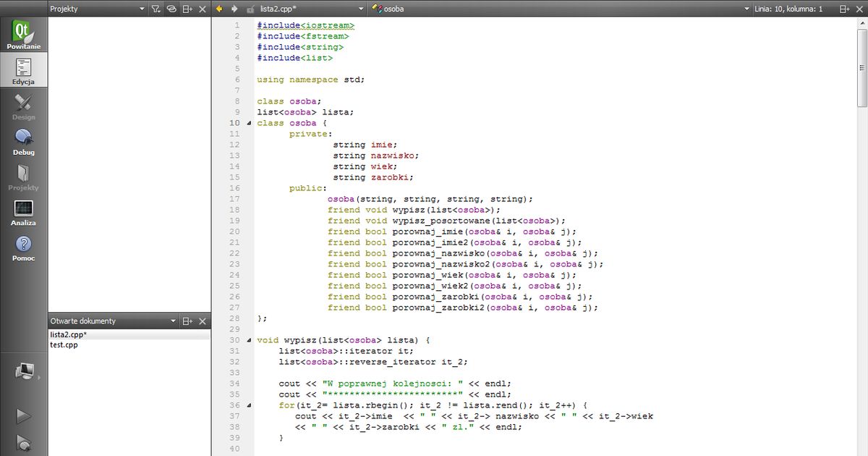Open the osoba symbol dropdown
Image resolution: width=868 pixels, height=456 pixels.
(x=746, y=9)
